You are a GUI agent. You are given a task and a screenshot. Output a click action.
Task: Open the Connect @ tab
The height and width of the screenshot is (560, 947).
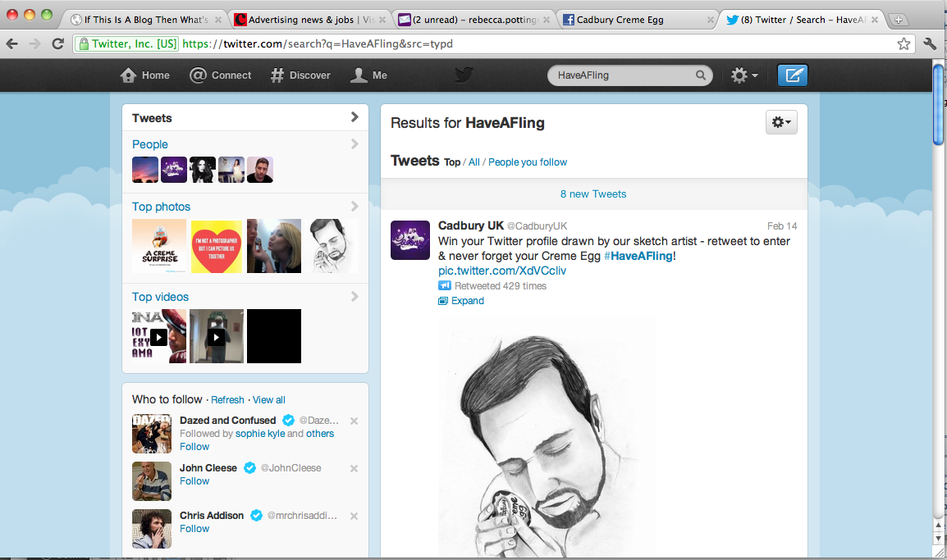(221, 75)
